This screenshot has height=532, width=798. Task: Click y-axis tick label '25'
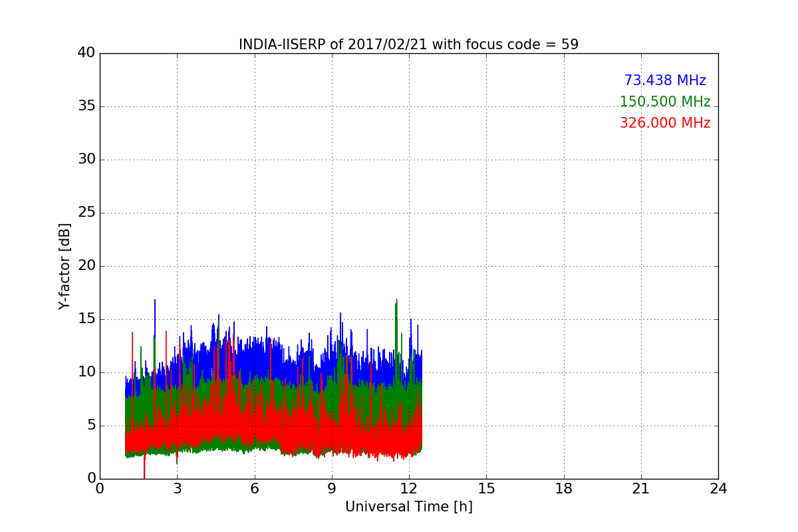(86, 213)
